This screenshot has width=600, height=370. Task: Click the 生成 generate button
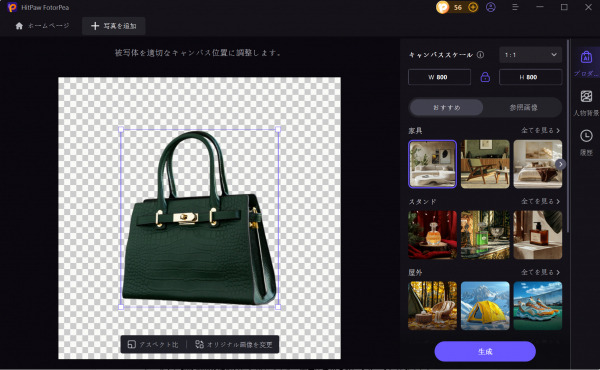point(485,351)
